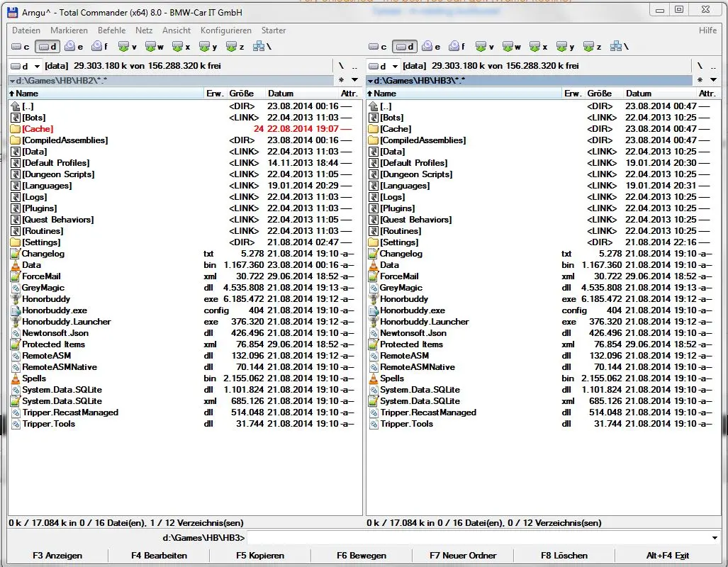This screenshot has width=728, height=567.
Task: Open left panel directory history arrow
Action: coord(354,80)
